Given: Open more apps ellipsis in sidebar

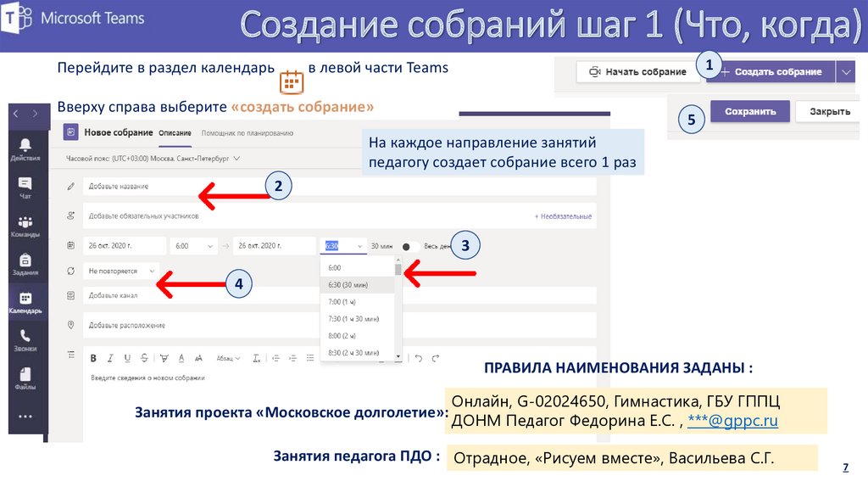Looking at the screenshot, I should click(x=25, y=416).
